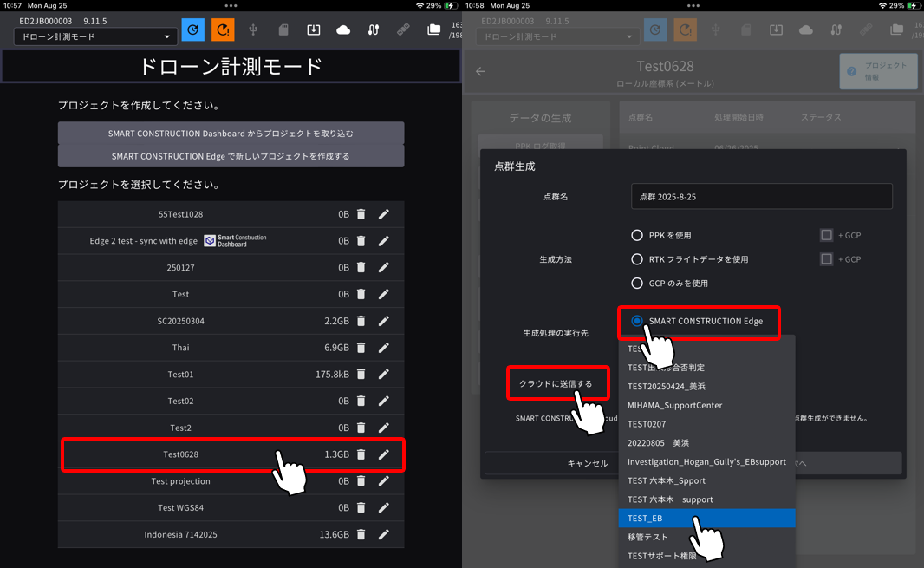Delete Indonesia 7142025 via trash icon
924x568 pixels.
[361, 534]
